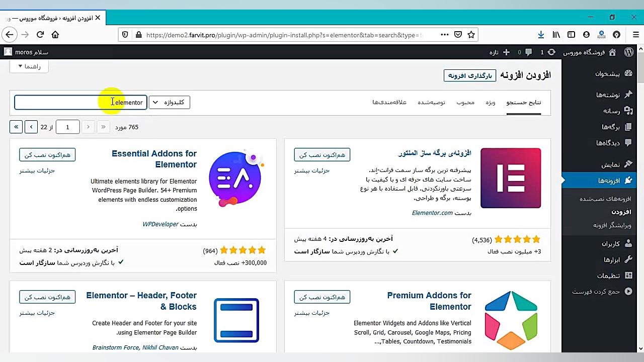
Task: Switch to the ویژه plugins tab
Action: [491, 103]
